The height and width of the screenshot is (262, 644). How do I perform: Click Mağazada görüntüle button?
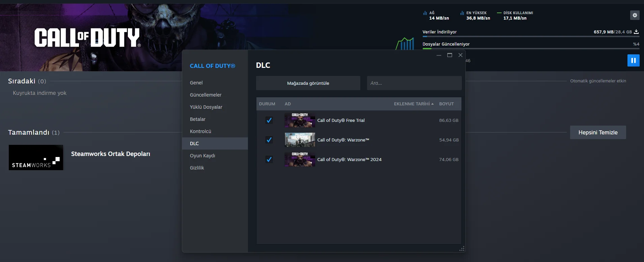pyautogui.click(x=308, y=83)
